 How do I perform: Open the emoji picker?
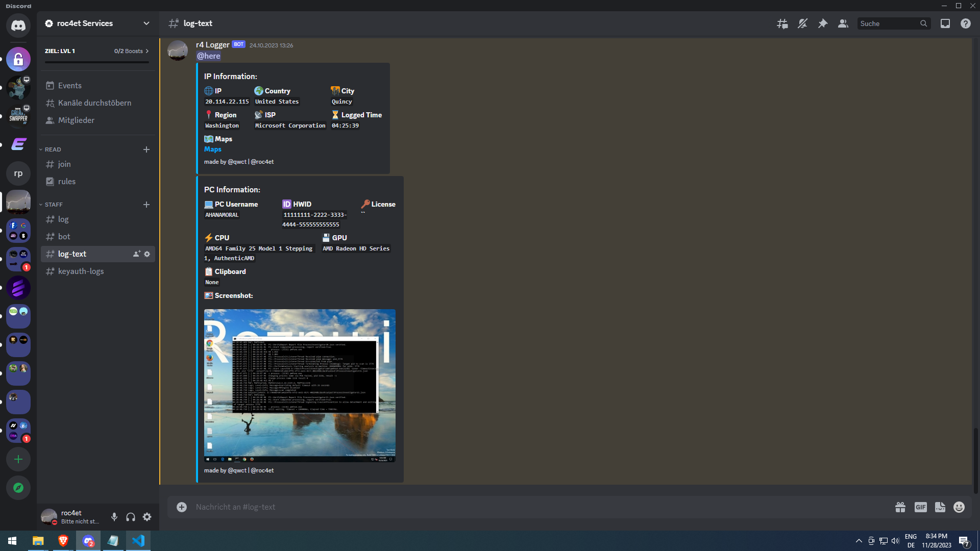(x=959, y=507)
